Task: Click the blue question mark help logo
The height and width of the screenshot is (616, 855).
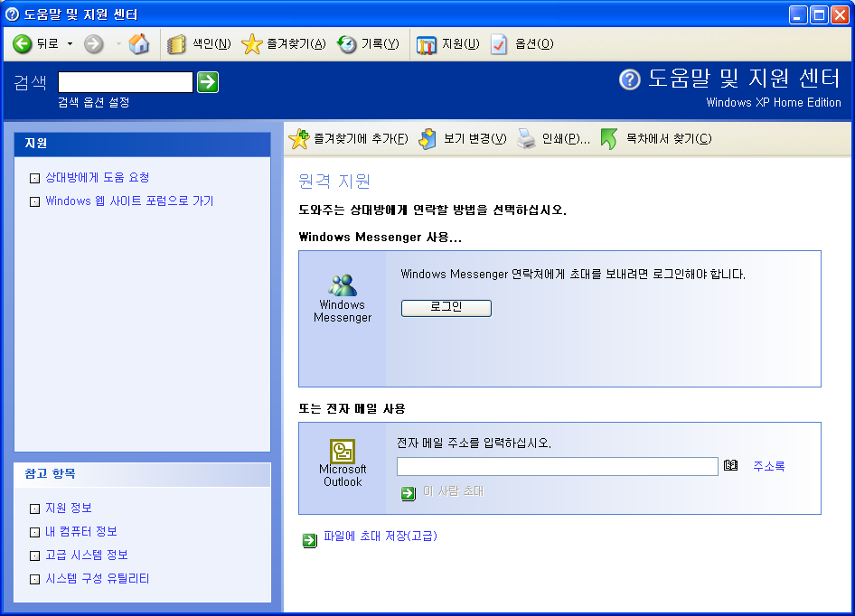Action: 629,79
